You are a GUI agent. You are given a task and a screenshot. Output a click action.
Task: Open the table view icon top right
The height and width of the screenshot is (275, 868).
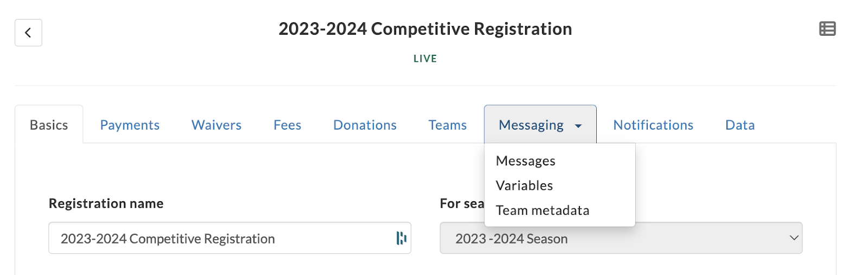tap(827, 29)
